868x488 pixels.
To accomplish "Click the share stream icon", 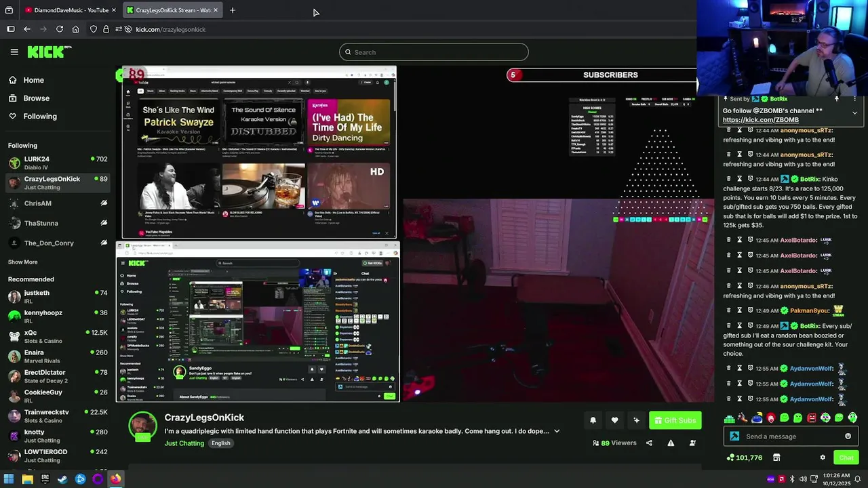I will coord(649,443).
